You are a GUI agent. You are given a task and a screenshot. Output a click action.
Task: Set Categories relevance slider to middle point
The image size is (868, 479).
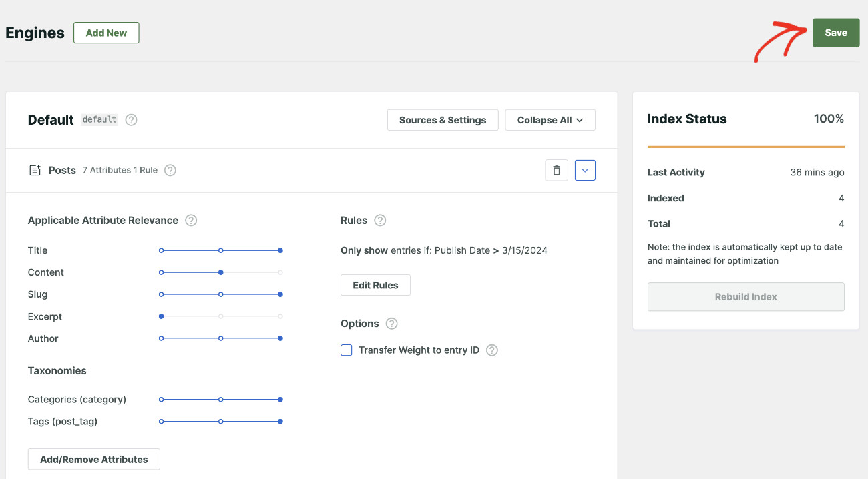[221, 400]
